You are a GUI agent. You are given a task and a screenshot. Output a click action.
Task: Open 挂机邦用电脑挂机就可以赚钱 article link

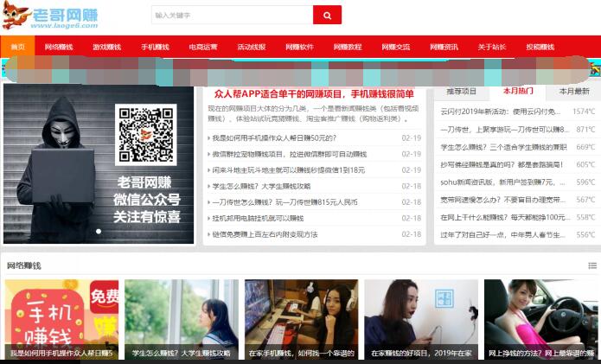(258, 219)
